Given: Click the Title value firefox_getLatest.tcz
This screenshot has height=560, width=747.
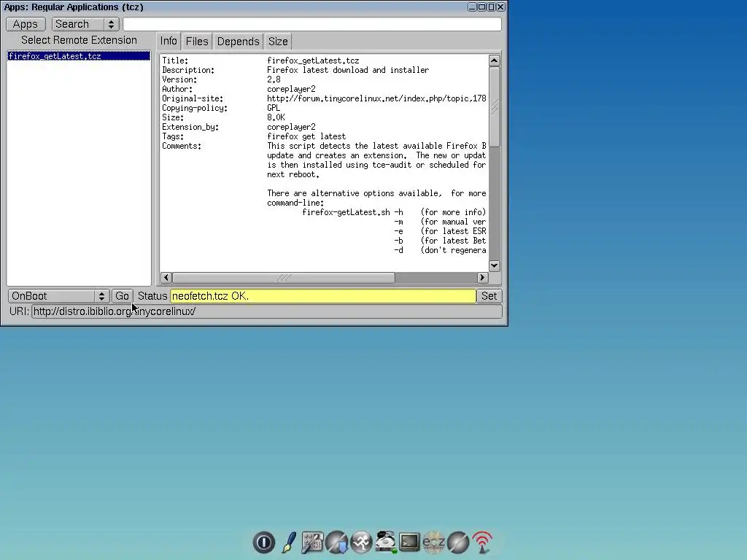Looking at the screenshot, I should click(313, 61).
